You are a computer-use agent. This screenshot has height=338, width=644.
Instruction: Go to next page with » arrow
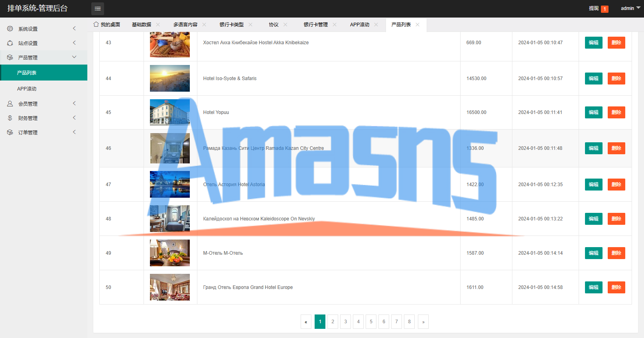[x=423, y=322]
